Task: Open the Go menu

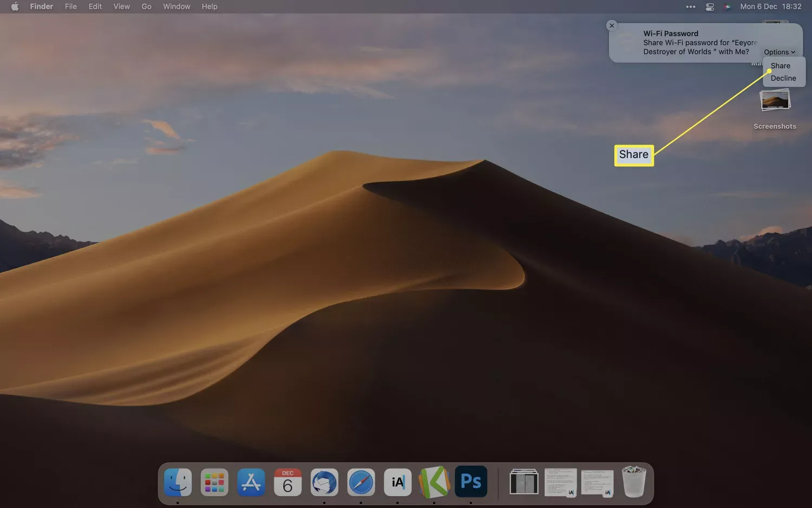Action: click(146, 6)
